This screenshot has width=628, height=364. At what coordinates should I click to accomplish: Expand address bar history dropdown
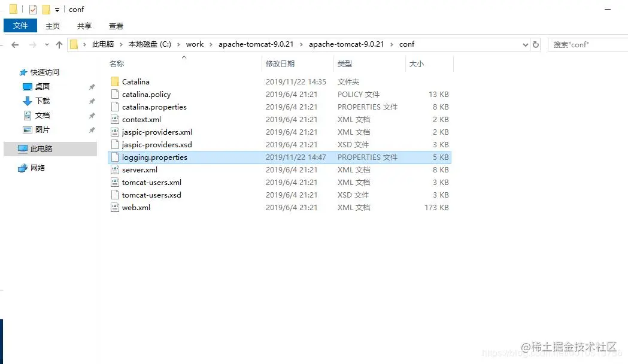526,45
